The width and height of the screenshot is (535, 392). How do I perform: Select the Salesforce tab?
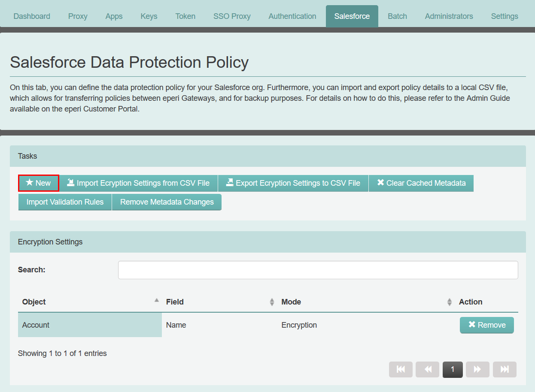[x=352, y=16]
